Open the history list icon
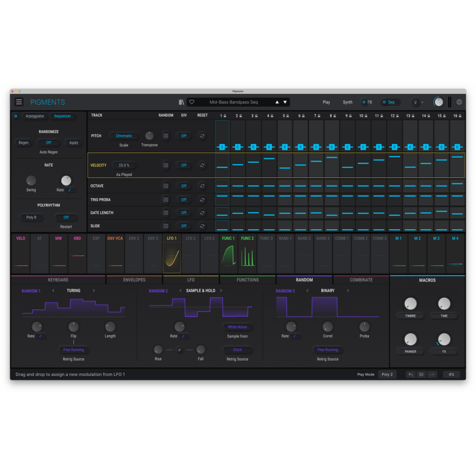The image size is (476, 476). (421, 375)
